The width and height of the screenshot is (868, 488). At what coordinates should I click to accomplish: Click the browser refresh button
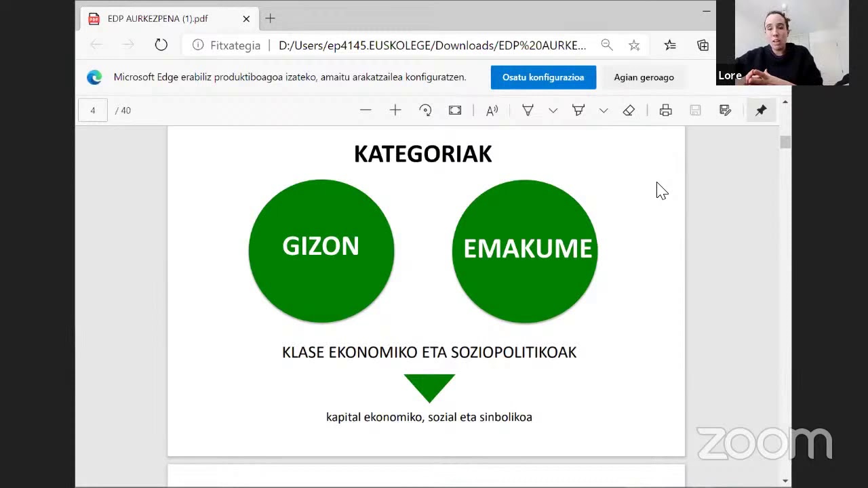coord(161,45)
